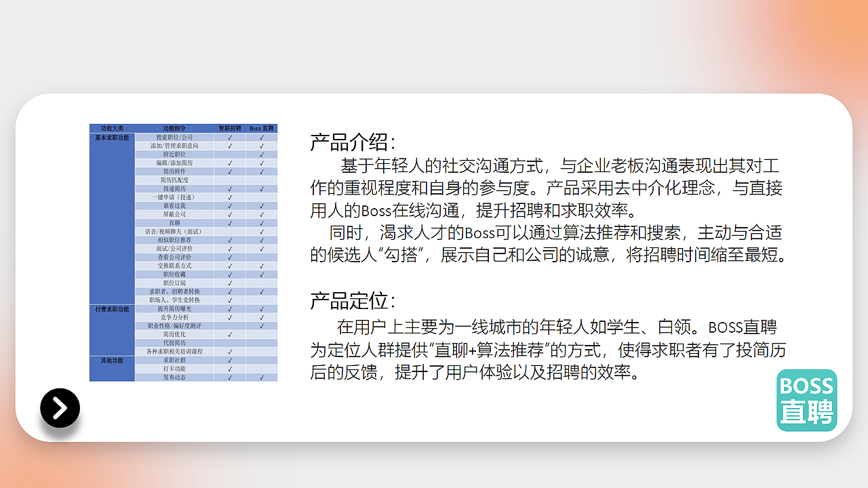Screen dimensions: 868x488
Task: Click the 相似职位推荐 table row
Action: point(206,240)
